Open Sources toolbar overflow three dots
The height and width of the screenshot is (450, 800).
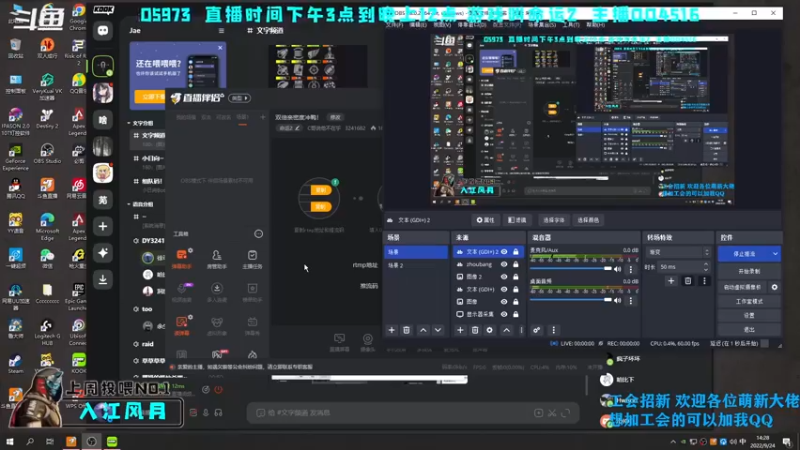[x=521, y=330]
